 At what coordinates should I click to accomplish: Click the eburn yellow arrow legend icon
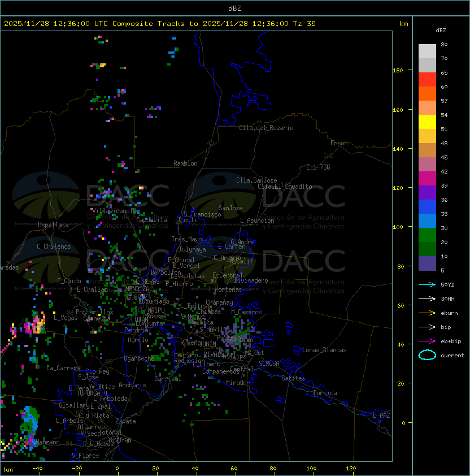427,313
